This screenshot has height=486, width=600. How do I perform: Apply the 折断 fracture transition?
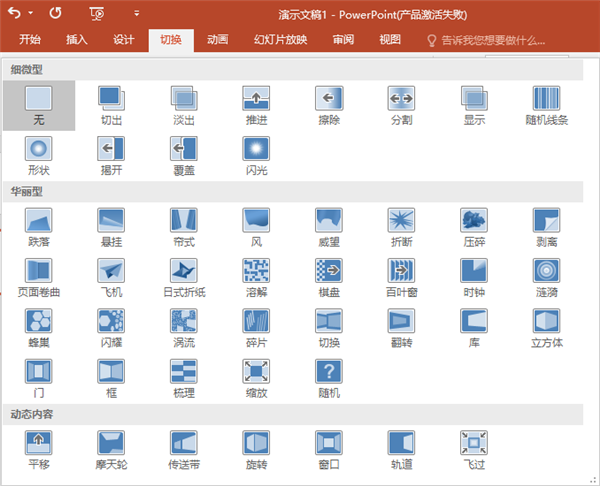pyautogui.click(x=401, y=227)
